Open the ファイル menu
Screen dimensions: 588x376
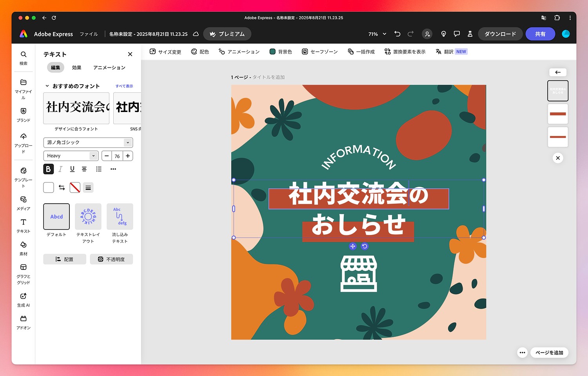89,34
